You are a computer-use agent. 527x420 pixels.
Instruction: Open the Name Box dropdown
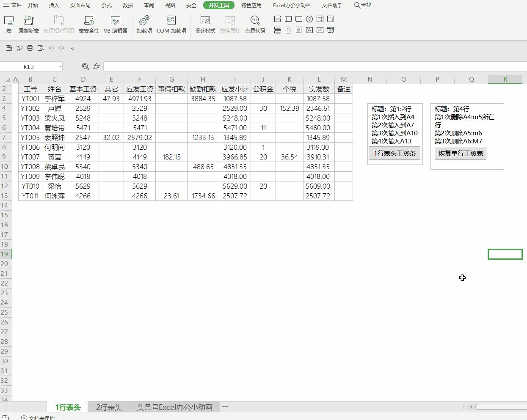[61, 66]
